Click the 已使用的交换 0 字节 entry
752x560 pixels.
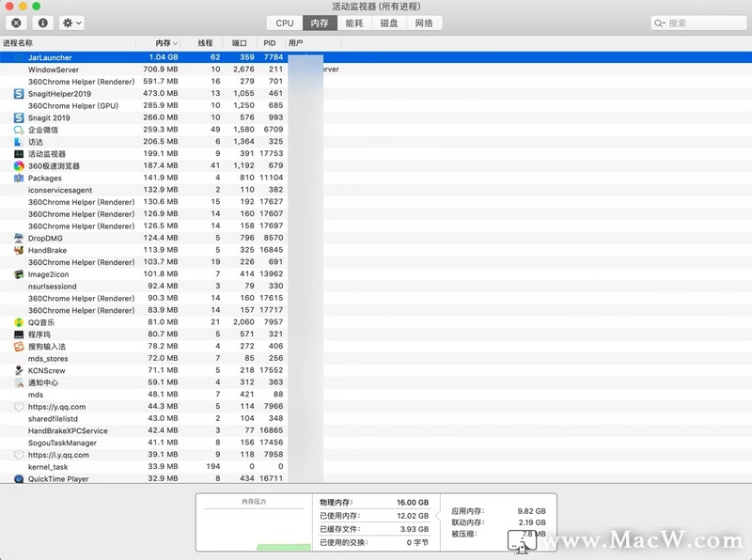click(374, 543)
